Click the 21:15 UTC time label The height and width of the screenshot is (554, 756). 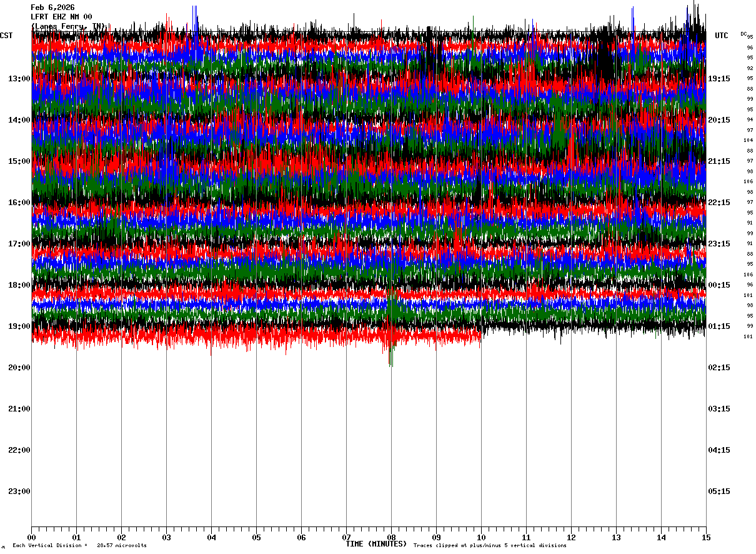pyautogui.click(x=719, y=161)
